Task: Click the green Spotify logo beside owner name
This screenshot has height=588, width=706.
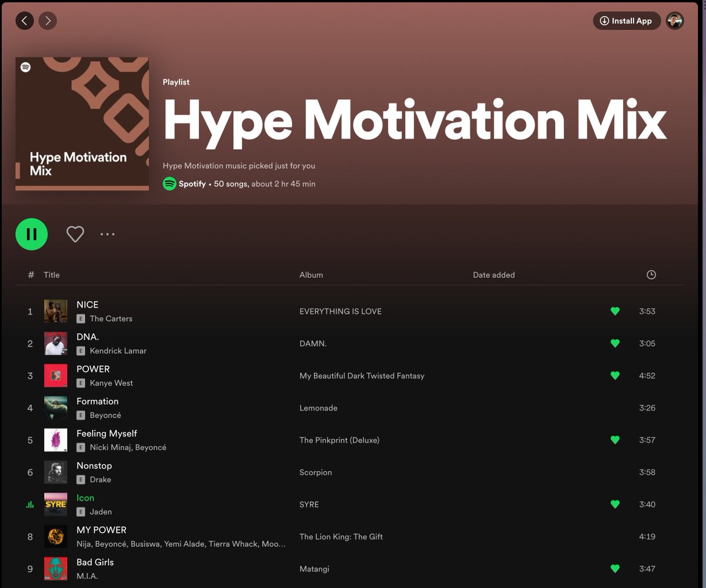Action: coord(169,184)
